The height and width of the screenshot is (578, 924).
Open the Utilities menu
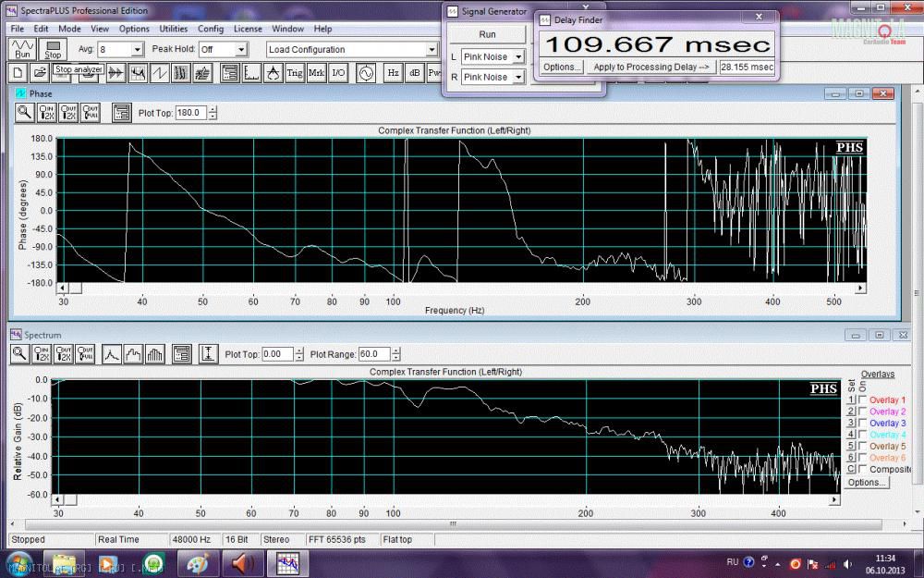[x=174, y=29]
